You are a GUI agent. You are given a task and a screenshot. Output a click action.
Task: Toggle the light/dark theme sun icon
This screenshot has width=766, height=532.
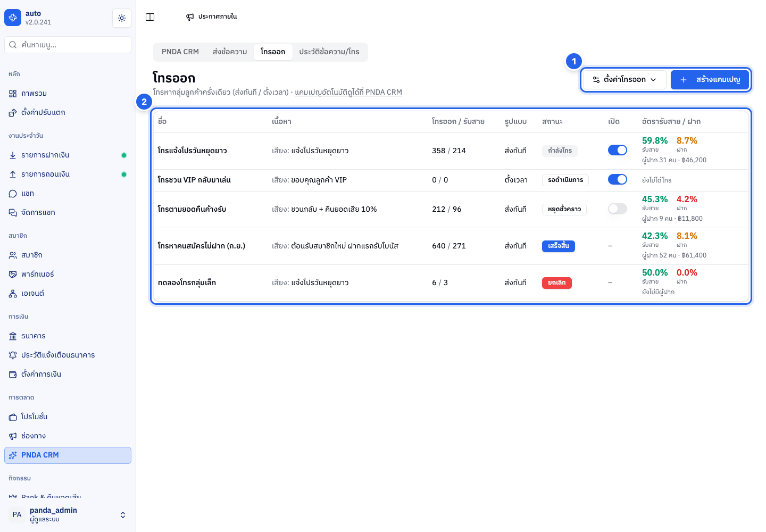point(122,18)
